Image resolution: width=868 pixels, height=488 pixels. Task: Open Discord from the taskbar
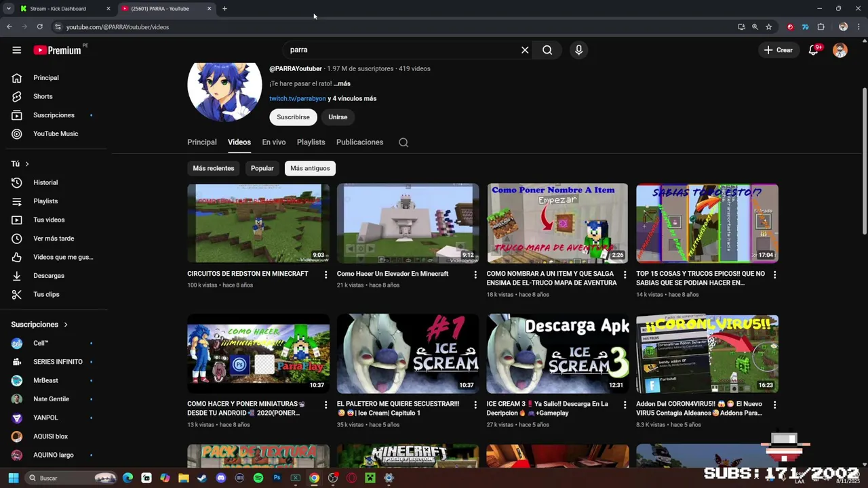coord(221,478)
